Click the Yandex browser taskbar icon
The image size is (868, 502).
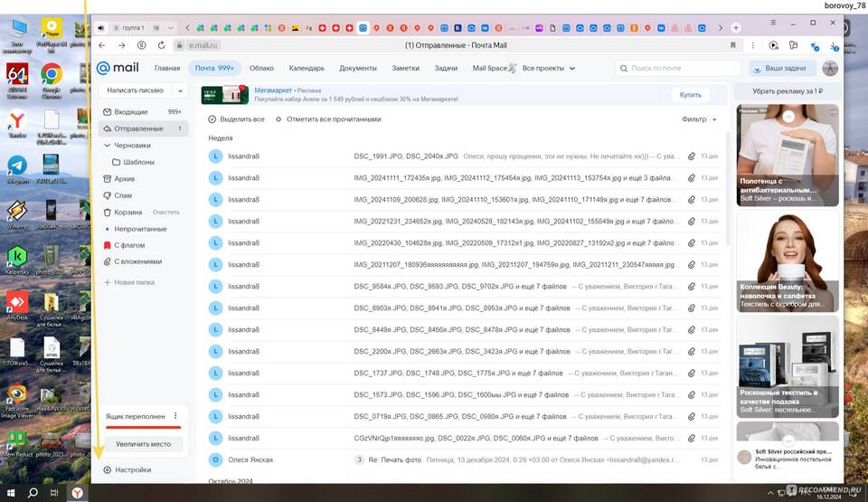pos(78,493)
